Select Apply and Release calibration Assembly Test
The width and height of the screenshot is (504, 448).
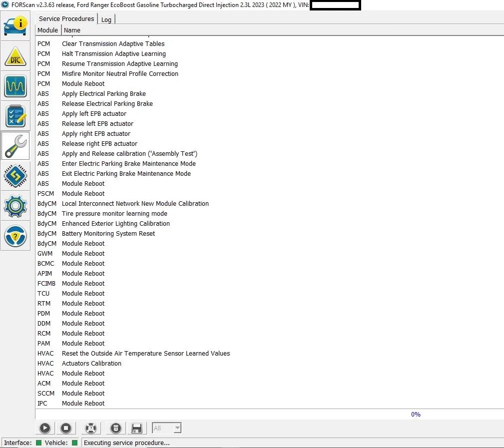click(269, 154)
